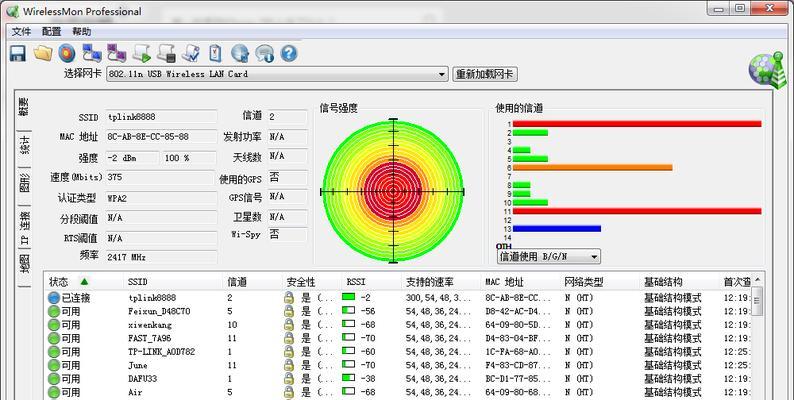The width and height of the screenshot is (794, 400).
Task: Click center of signal strength radar
Action: (393, 191)
